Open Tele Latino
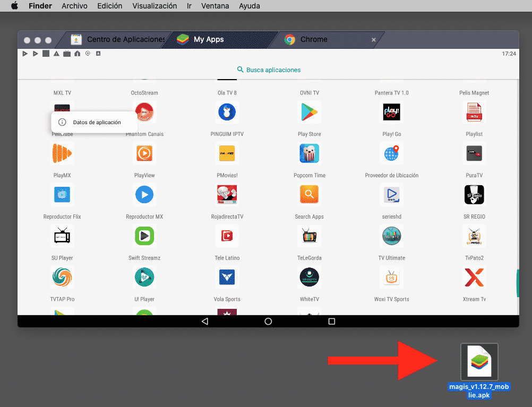 pos(227,236)
